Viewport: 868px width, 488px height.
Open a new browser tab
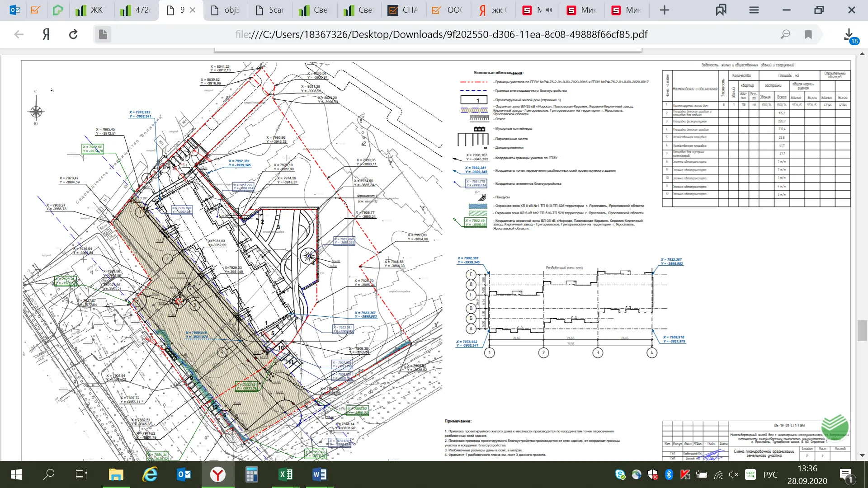pos(664,10)
